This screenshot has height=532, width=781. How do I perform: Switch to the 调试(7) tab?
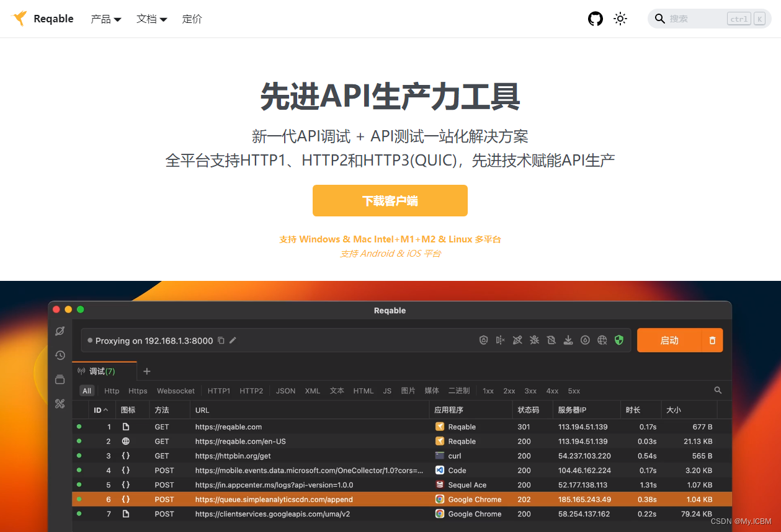point(101,371)
